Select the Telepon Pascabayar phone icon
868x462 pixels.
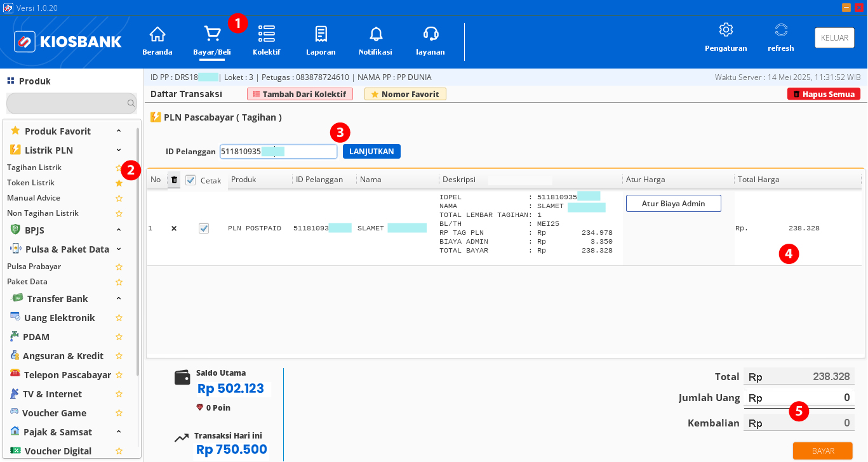coord(15,374)
